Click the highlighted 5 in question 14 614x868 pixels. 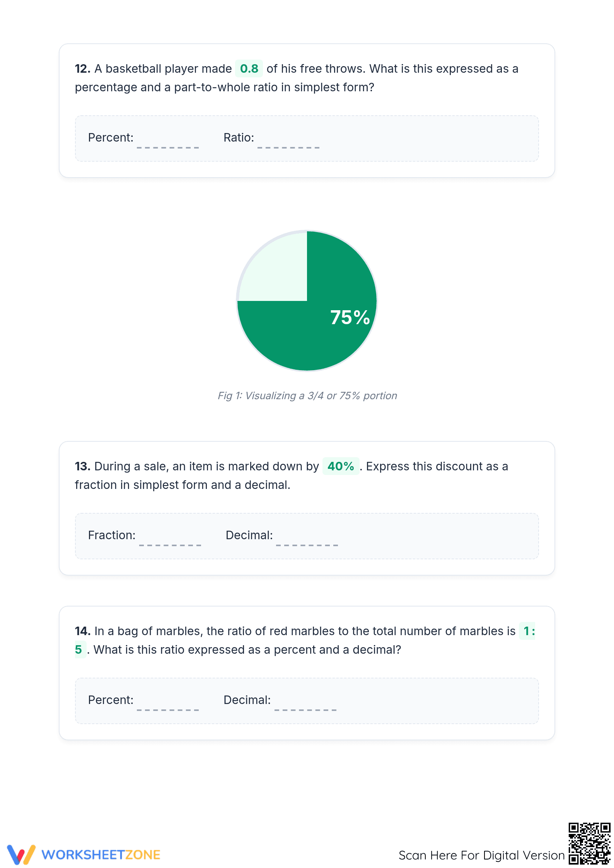click(x=79, y=650)
